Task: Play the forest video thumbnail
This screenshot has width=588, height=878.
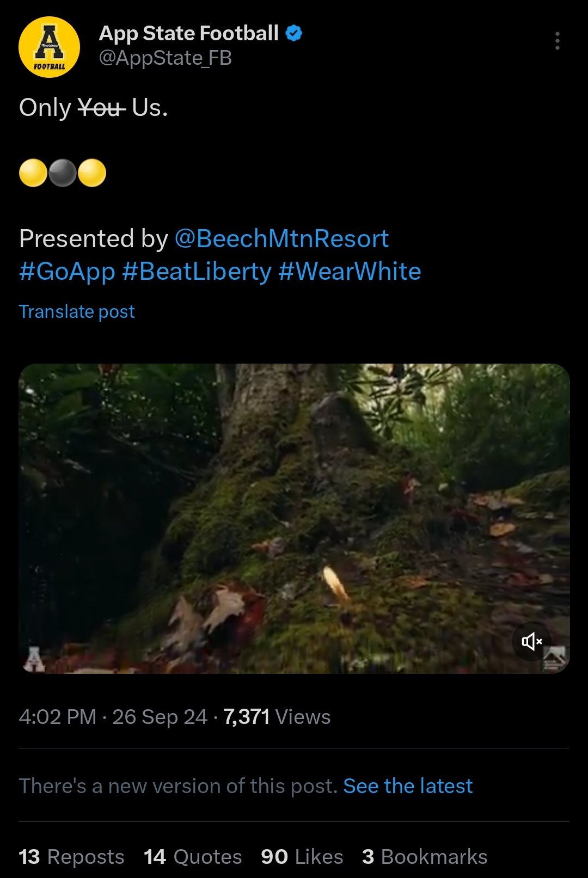Action: (294, 518)
